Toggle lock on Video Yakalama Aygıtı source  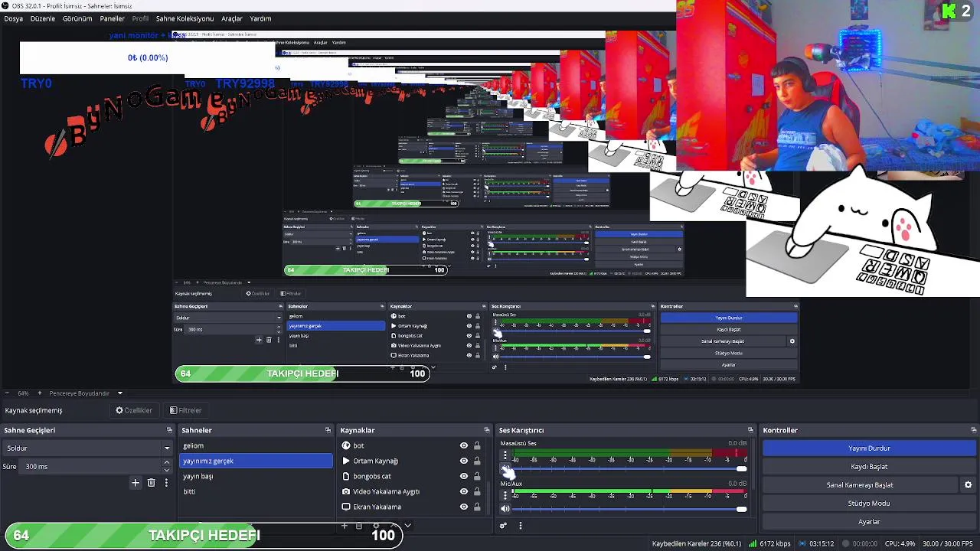coord(476,491)
